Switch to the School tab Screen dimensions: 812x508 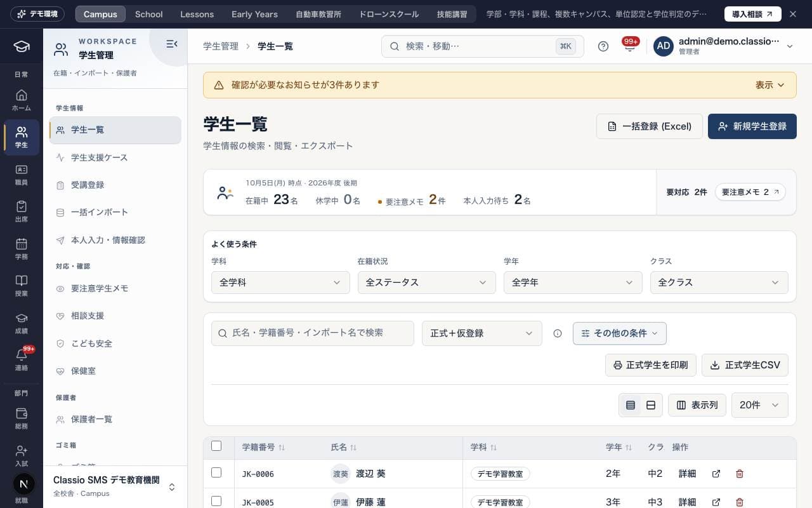149,14
